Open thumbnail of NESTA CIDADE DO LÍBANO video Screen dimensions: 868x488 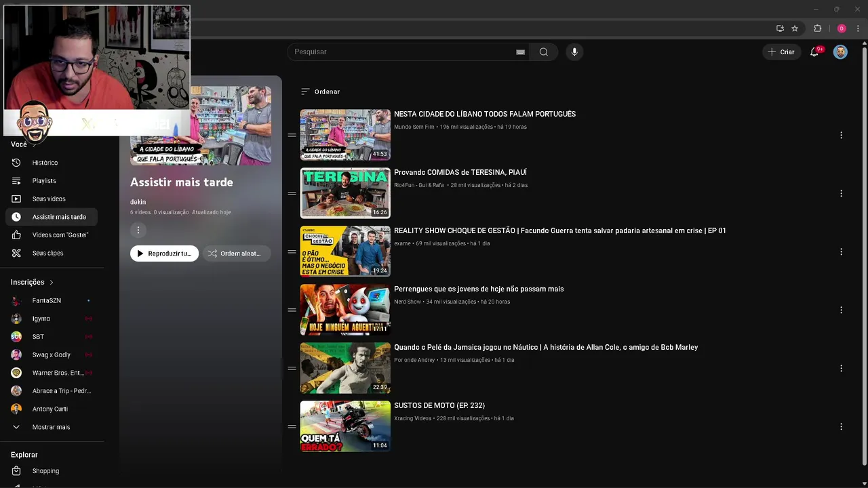point(345,135)
